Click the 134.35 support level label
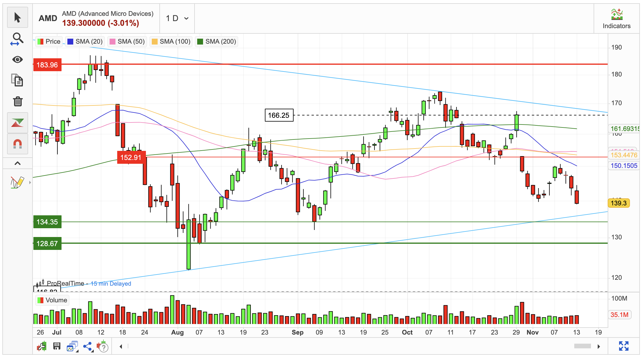Screen dimensions: 644x358 47,222
